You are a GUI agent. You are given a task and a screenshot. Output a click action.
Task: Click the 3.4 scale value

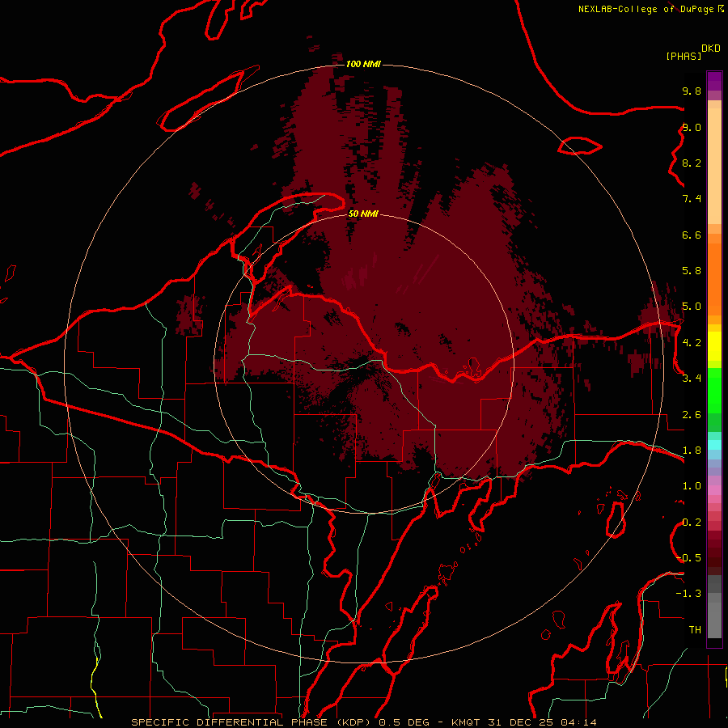(x=692, y=379)
